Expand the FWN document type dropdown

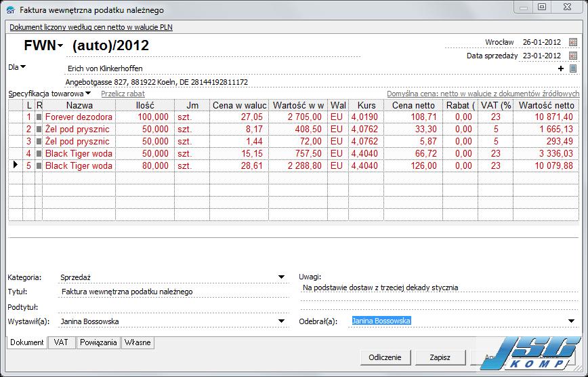[x=60, y=46]
